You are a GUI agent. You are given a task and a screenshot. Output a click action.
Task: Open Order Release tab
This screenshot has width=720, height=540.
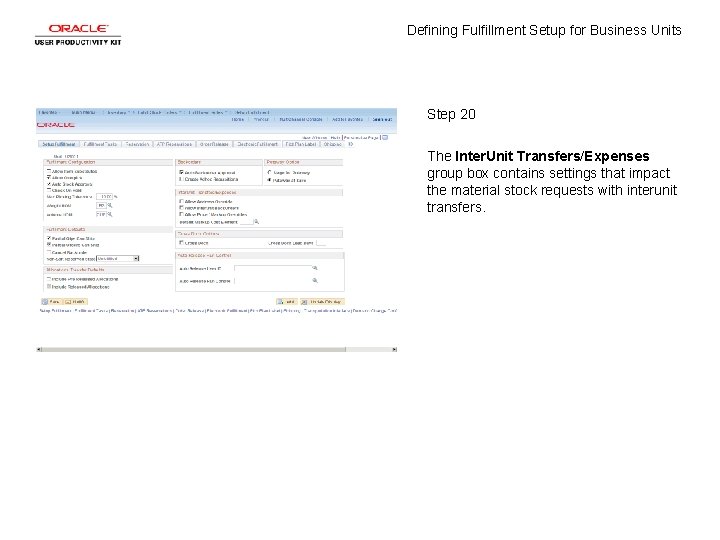[x=214, y=144]
